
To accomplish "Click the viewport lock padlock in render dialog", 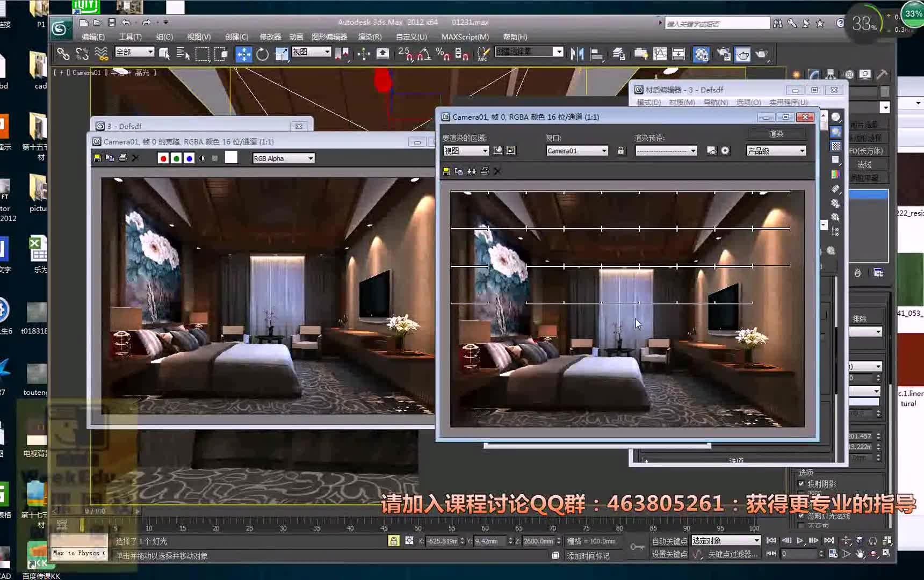I will tap(621, 151).
